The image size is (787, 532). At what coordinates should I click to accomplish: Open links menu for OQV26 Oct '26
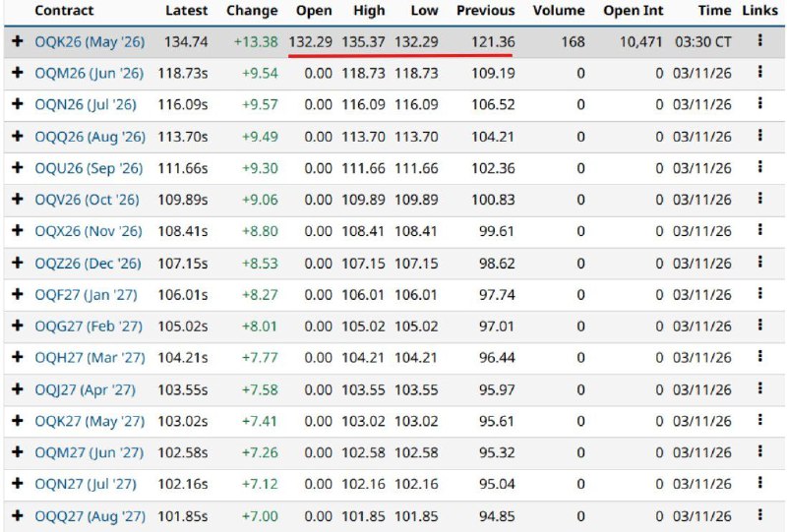[x=759, y=200]
